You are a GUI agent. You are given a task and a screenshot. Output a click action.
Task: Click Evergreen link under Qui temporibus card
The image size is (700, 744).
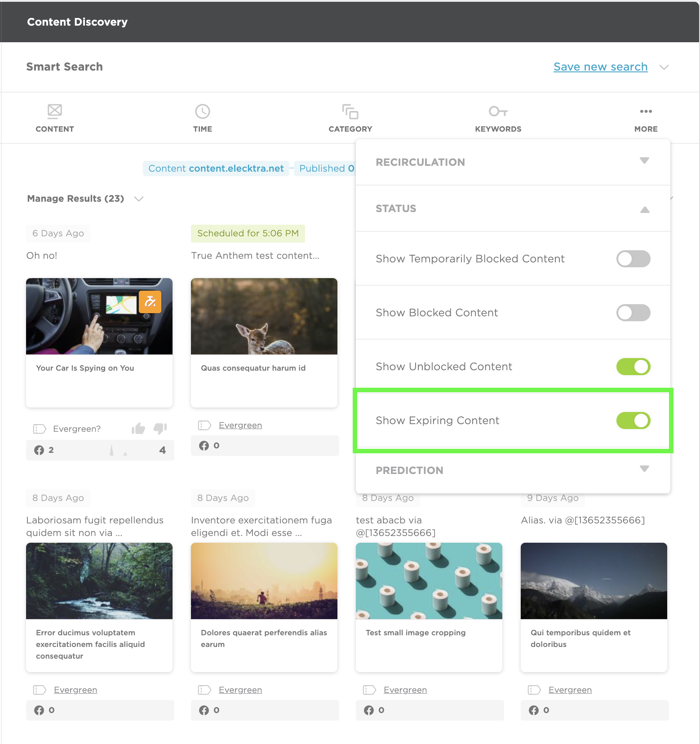click(x=570, y=690)
